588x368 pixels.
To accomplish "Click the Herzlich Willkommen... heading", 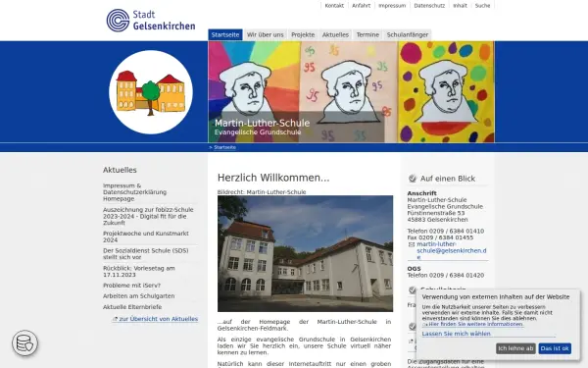I will click(273, 178).
